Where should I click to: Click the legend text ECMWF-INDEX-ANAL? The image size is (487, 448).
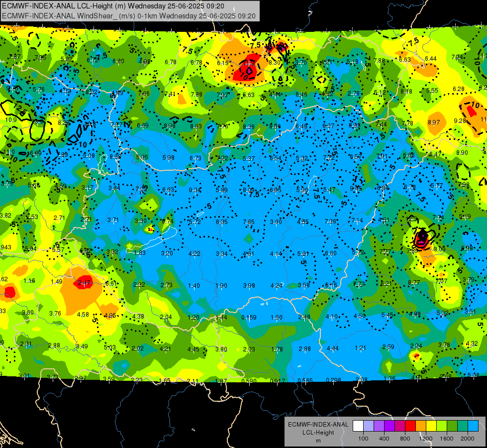tap(318, 425)
